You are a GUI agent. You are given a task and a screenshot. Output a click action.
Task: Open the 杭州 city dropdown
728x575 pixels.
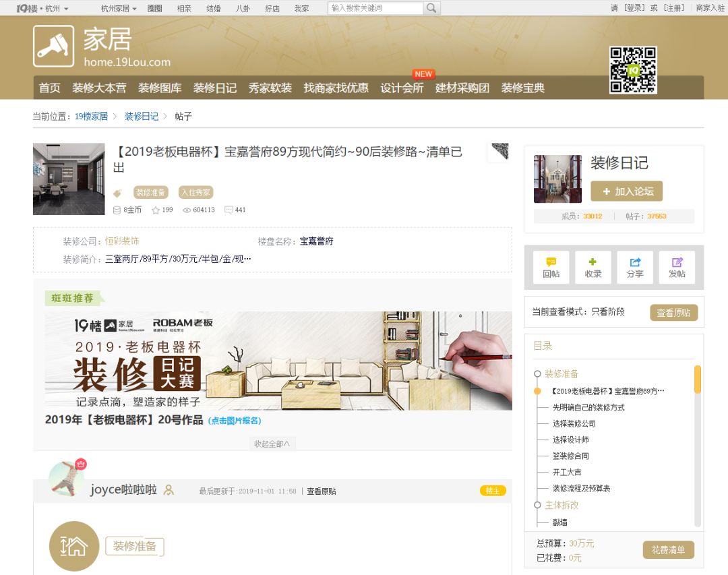tap(57, 8)
